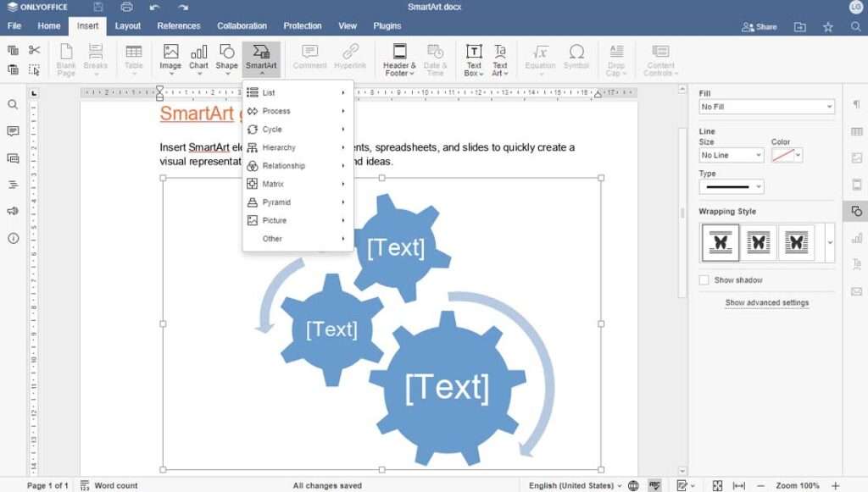Viewport: 868px width, 492px height.
Task: Click Show advanced settings link
Action: point(767,302)
